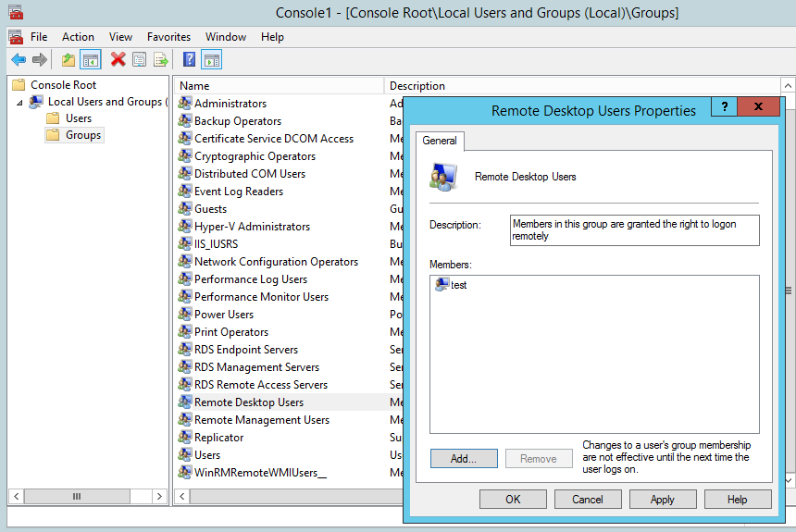This screenshot has height=532, width=796.
Task: Collapse the Local Users and Groups tree node
Action: 19,103
